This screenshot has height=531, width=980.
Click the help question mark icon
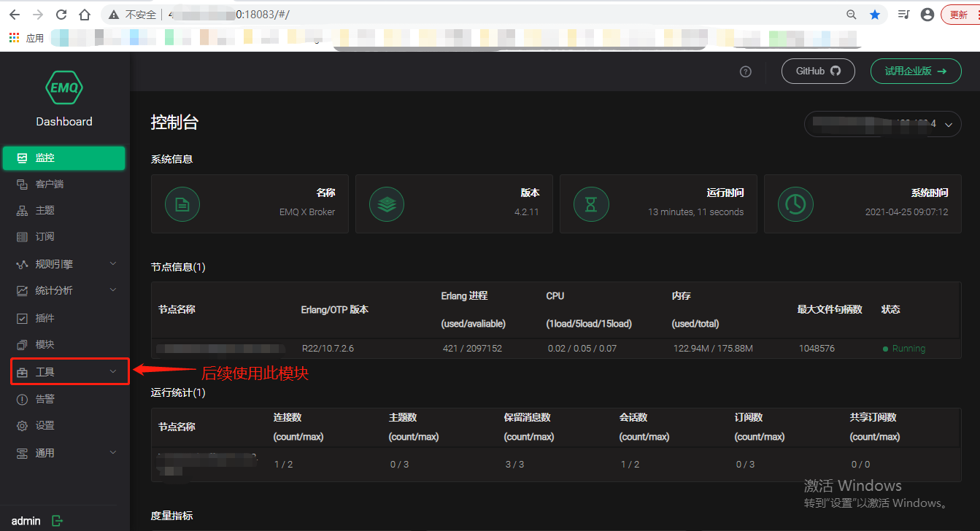tap(745, 71)
